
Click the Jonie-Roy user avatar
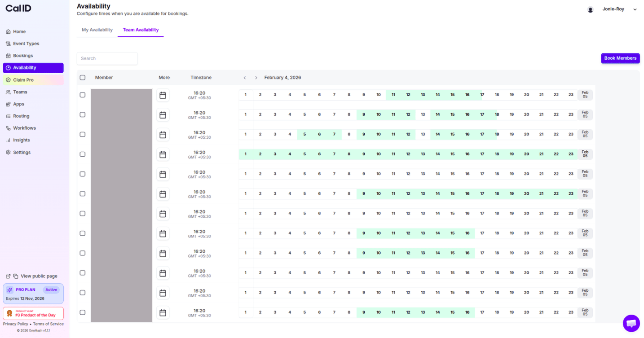point(591,9)
